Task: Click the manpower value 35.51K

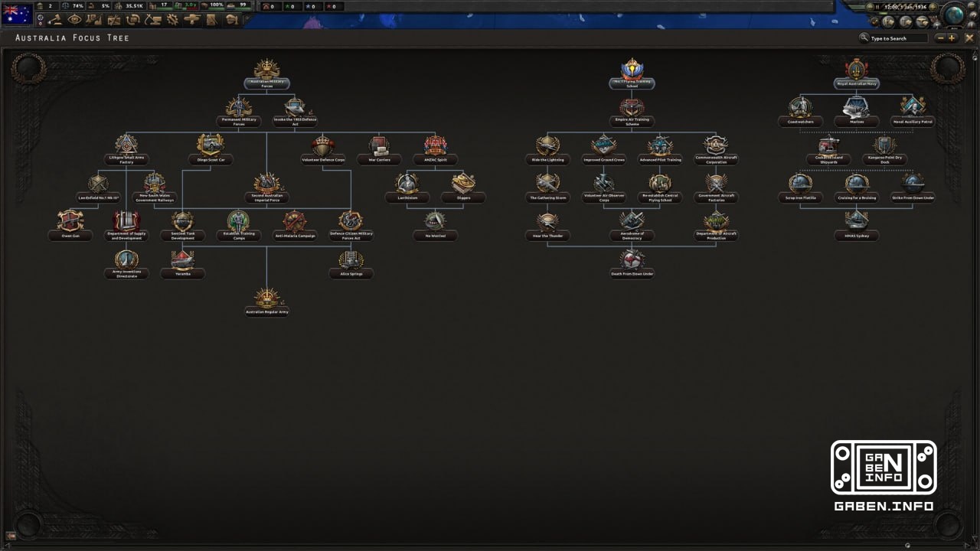Action: pyautogui.click(x=135, y=6)
